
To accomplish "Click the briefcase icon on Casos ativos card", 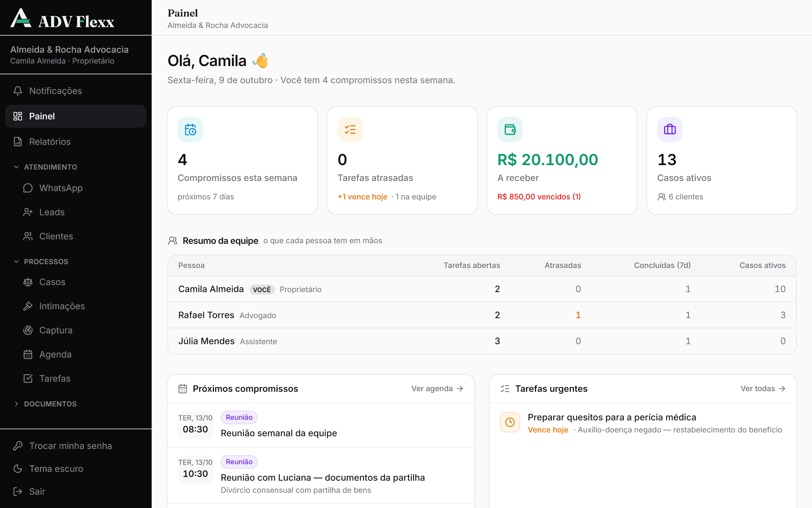I will pos(669,129).
